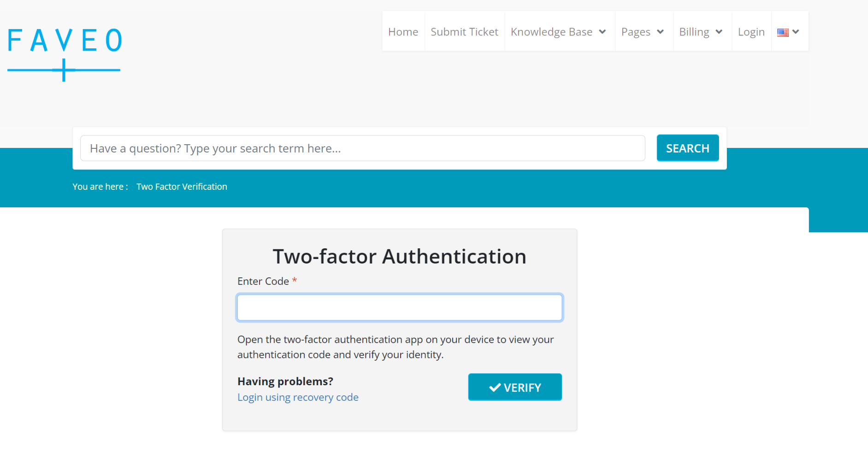Expand the Knowledge Base dropdown arrow
Screen dimensions: 868x452
coord(602,32)
